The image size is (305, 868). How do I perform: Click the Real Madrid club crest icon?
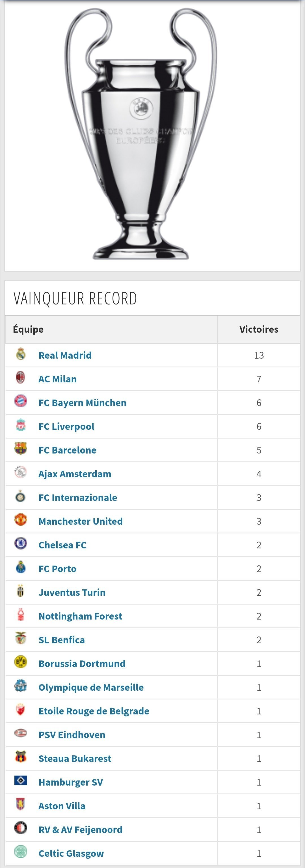(21, 354)
